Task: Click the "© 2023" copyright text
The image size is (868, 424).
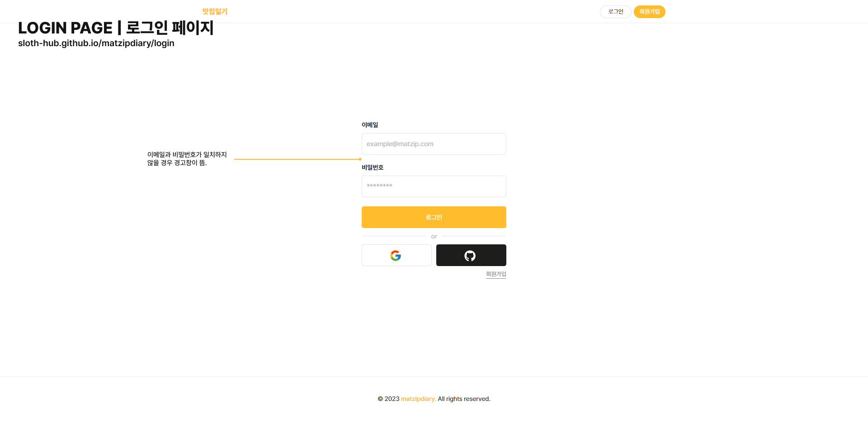Action: click(389, 399)
